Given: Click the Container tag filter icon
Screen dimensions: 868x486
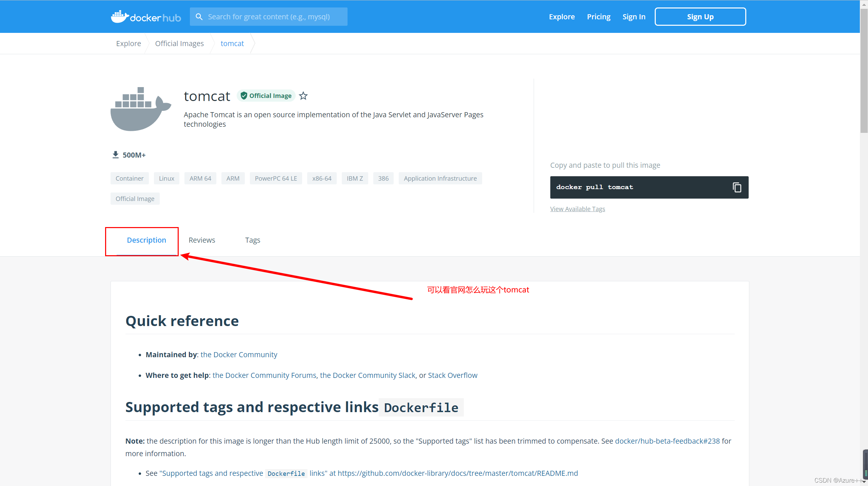Looking at the screenshot, I should pos(129,178).
